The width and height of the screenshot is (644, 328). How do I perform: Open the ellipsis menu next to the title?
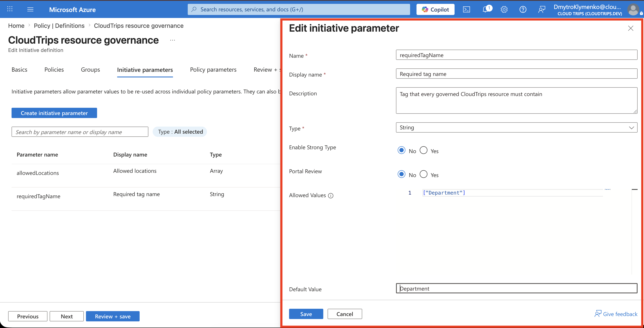click(173, 40)
